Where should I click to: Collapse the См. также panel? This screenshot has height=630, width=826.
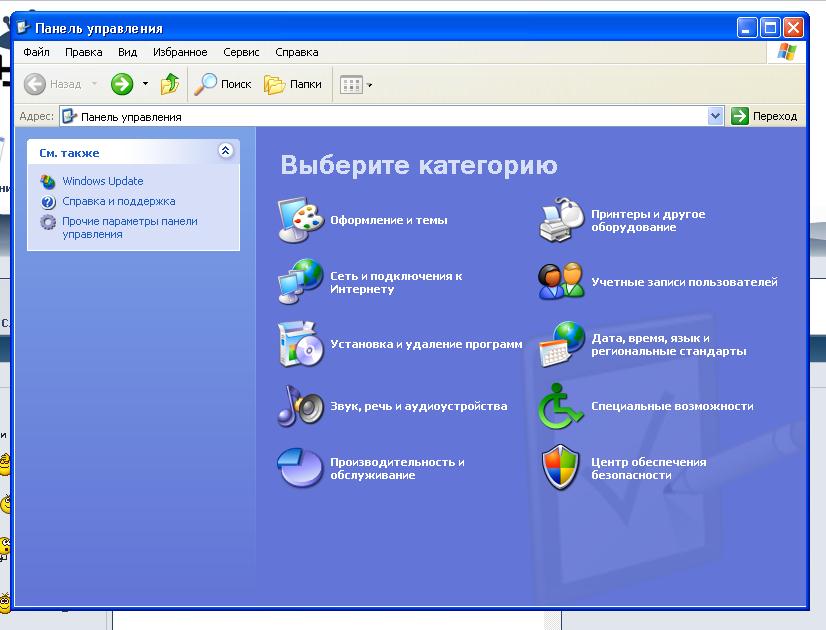(225, 151)
